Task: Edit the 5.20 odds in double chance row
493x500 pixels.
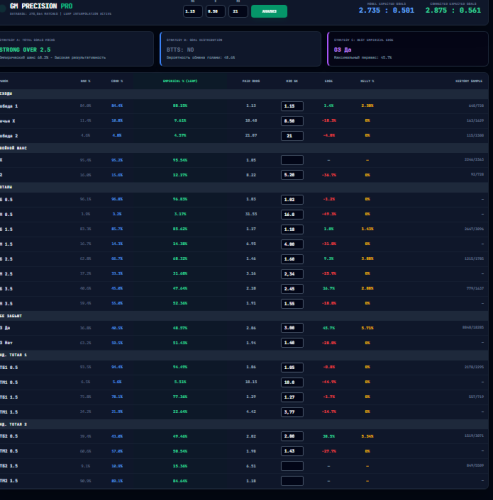Action: pos(292,175)
